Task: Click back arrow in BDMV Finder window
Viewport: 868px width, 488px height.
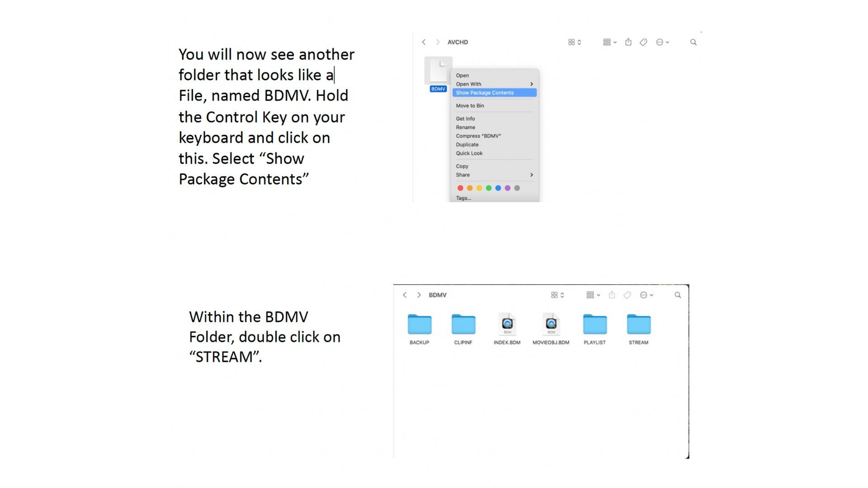Action: coord(405,295)
